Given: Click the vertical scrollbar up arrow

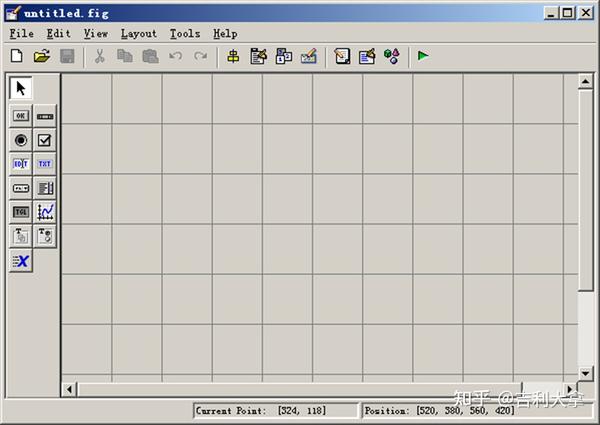Looking at the screenshot, I should (x=585, y=81).
